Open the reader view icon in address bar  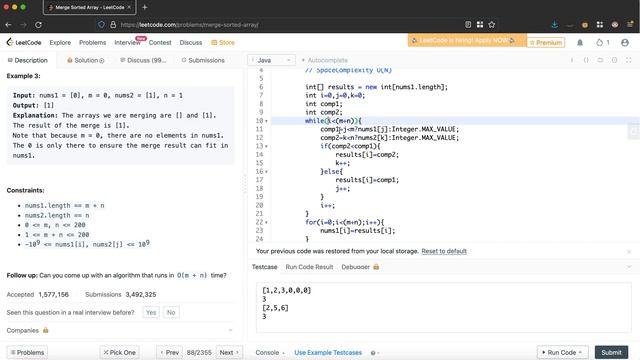[x=468, y=24]
